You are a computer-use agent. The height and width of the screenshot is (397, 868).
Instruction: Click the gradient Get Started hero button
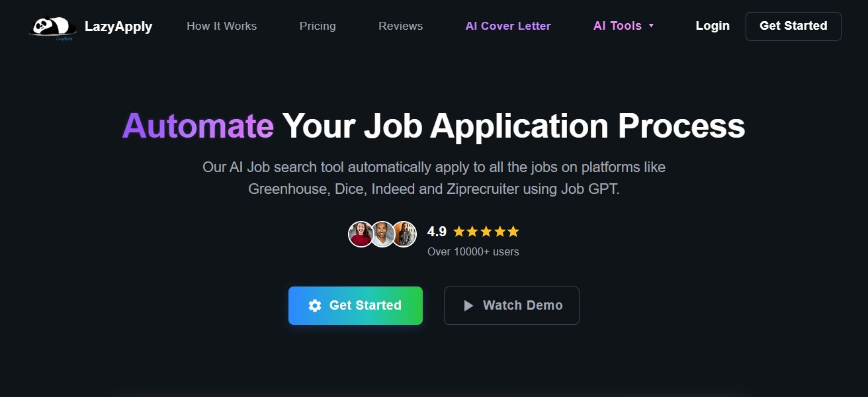(355, 306)
